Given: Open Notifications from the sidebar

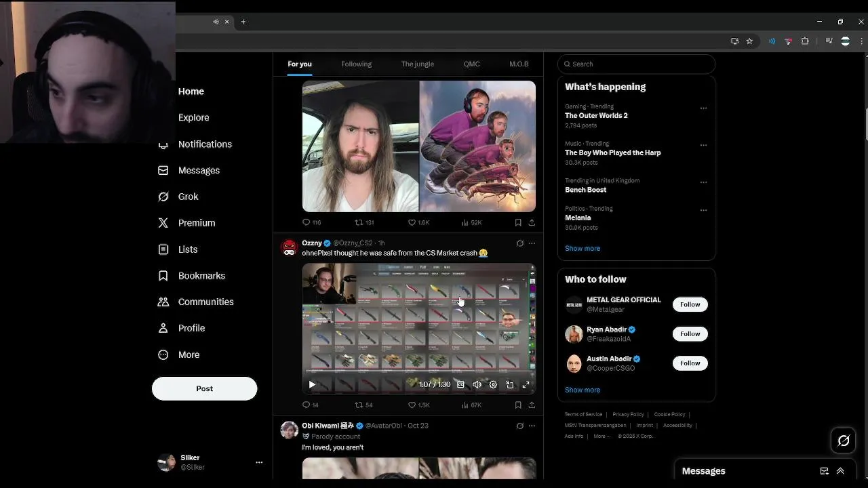Looking at the screenshot, I should click(205, 144).
